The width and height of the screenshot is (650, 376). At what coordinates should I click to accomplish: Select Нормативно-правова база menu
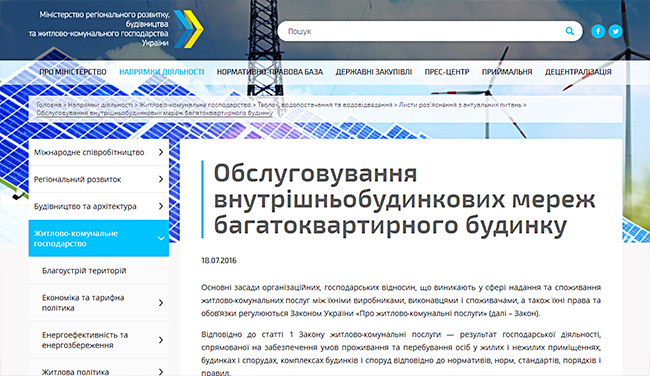coord(269,72)
